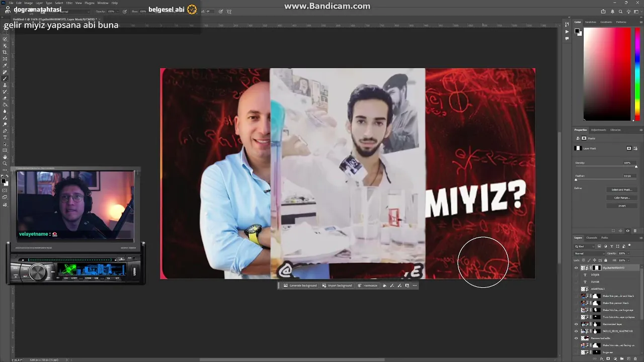Toggle mask visibility eye in Properties panel
Screen dimensions: 644x362
628,231
